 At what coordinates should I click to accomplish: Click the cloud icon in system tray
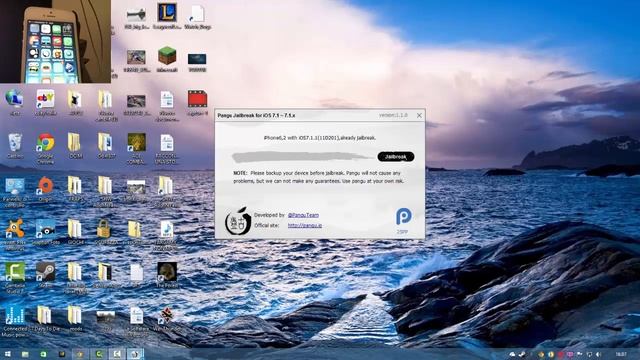tap(513, 354)
